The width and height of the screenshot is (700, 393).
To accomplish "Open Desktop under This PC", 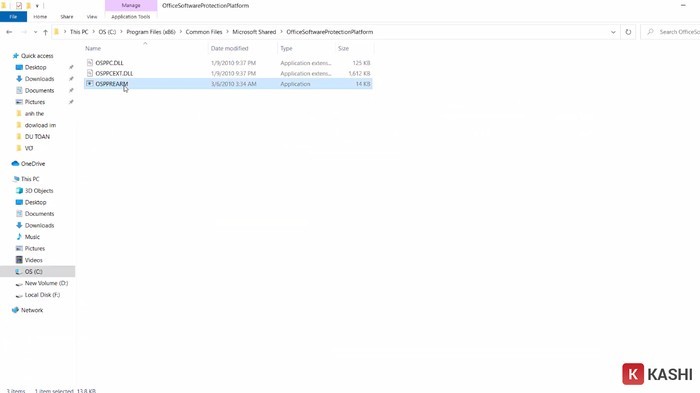I will tap(35, 202).
